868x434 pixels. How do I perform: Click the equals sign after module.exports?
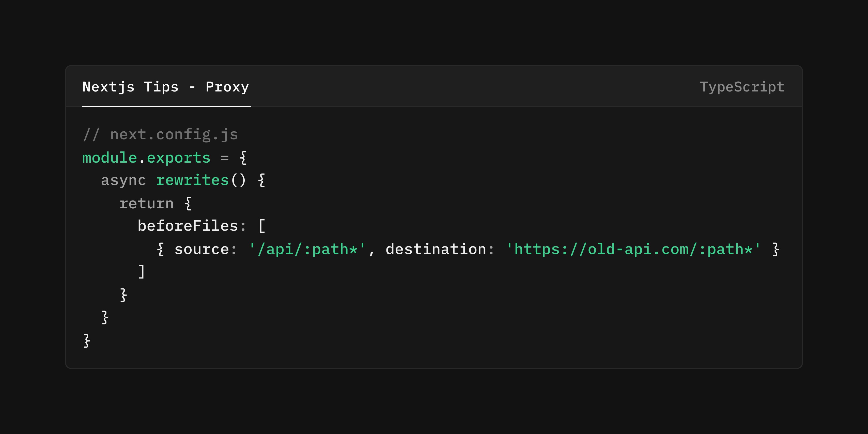(x=225, y=158)
